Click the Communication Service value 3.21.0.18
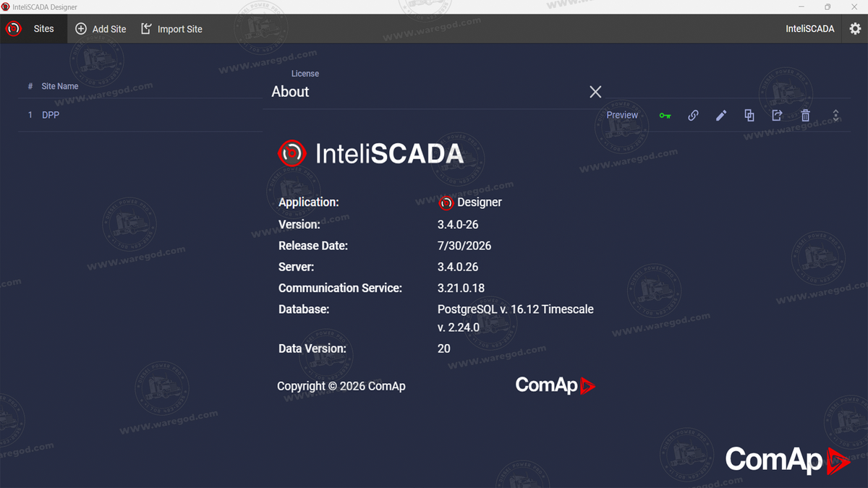 461,288
